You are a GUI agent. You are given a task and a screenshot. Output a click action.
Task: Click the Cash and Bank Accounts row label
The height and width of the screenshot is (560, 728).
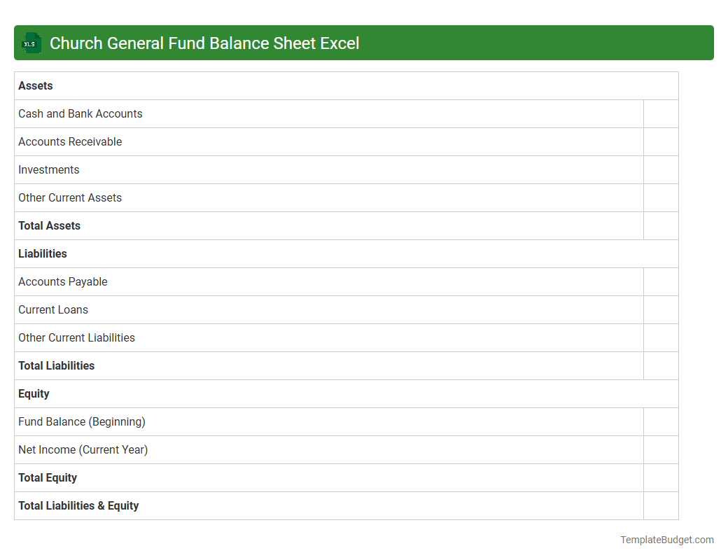point(80,113)
